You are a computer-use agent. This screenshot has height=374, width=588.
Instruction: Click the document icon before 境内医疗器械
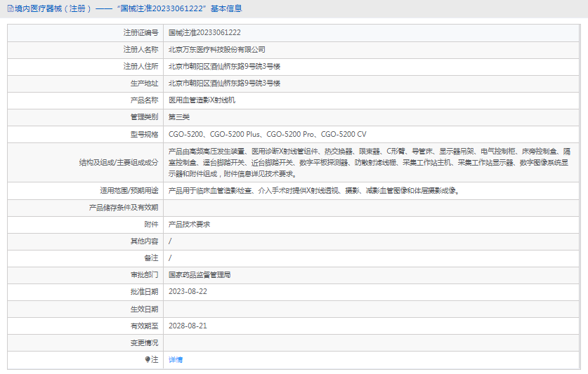click(11, 8)
